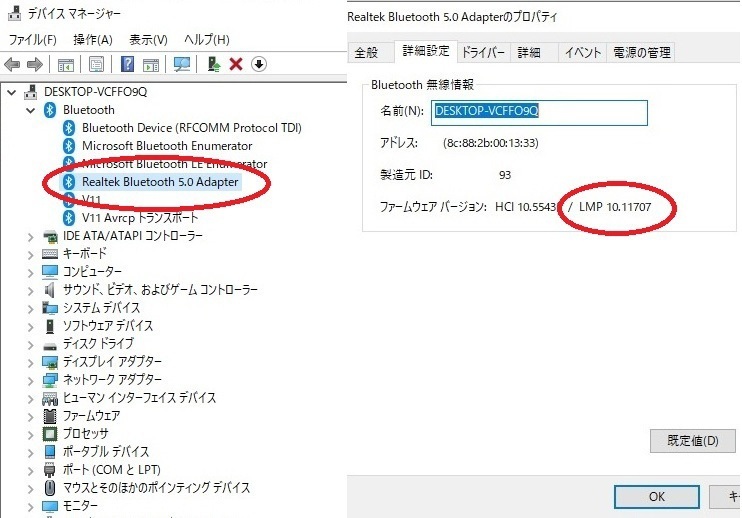Open the ヘルプ(H) menu
The height and width of the screenshot is (518, 742).
click(207, 39)
